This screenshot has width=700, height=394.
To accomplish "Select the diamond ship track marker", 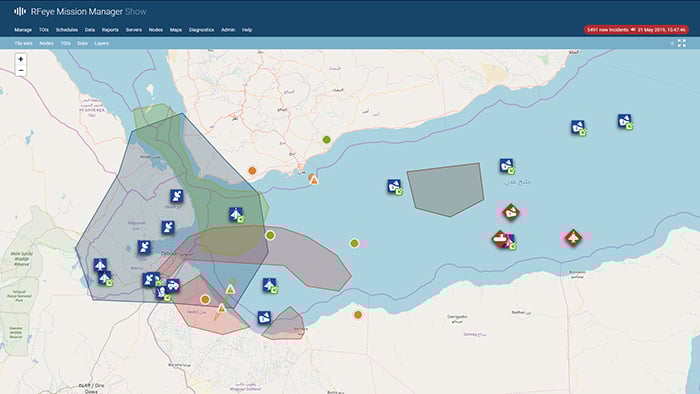I will click(x=511, y=212).
